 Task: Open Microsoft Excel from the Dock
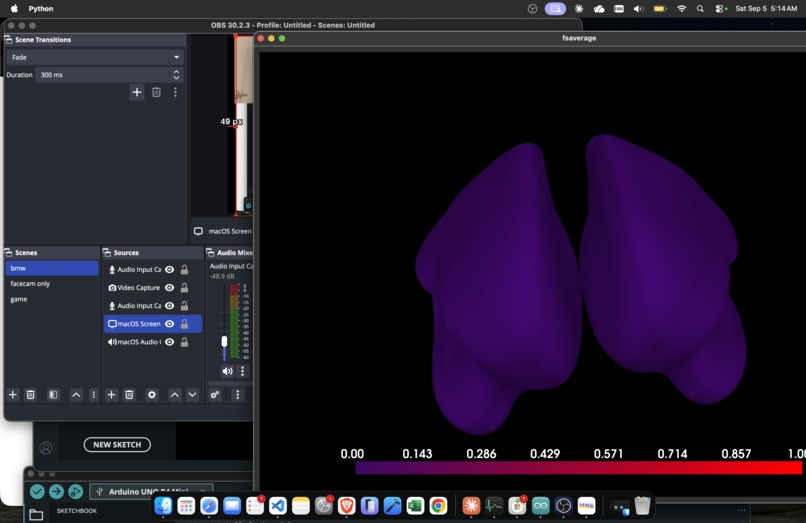(x=415, y=506)
